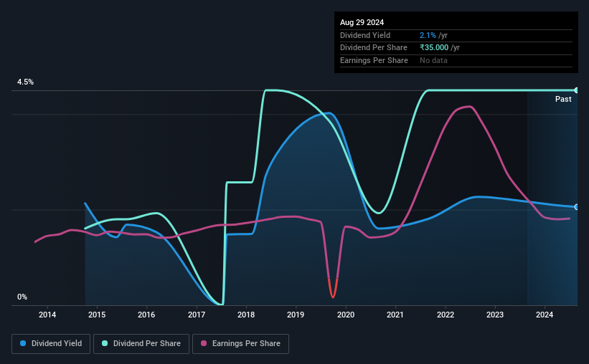Click the blue Dividend Yield legend dot

click(x=23, y=343)
